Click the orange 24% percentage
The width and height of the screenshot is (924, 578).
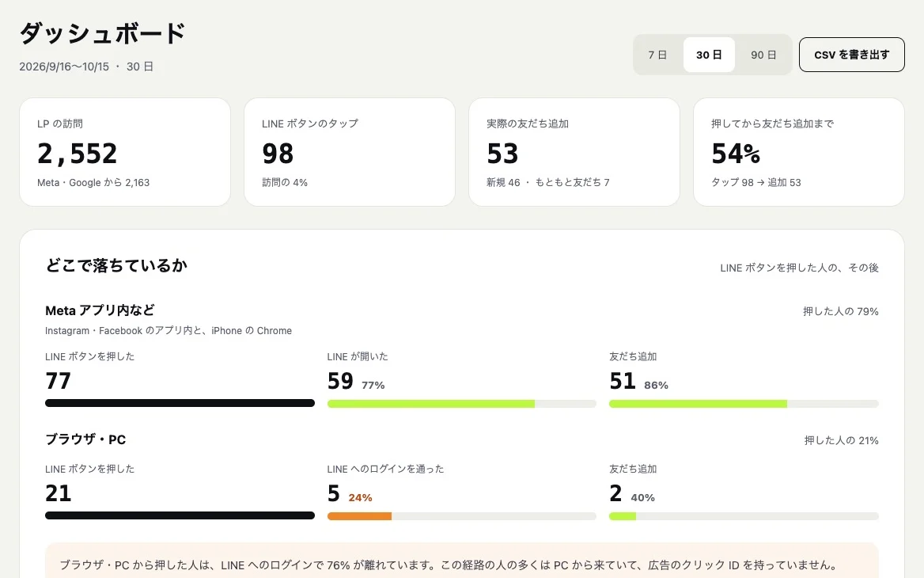click(360, 498)
